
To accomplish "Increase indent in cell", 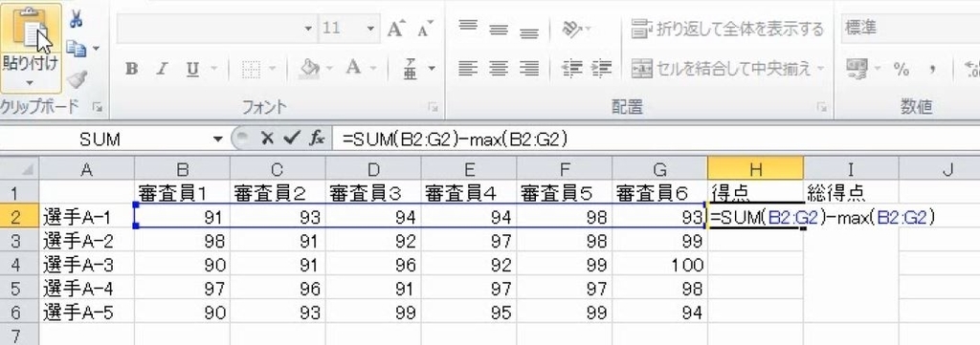I will pos(601,68).
